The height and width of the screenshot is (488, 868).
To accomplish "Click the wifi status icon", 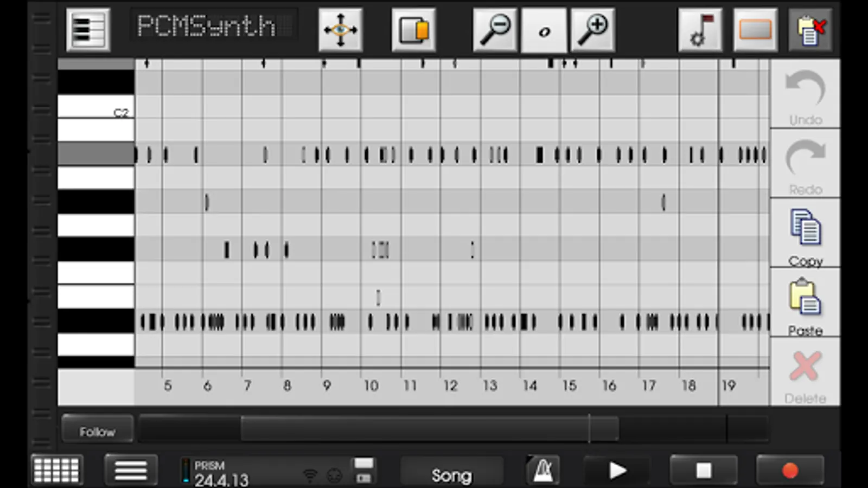I will pos(310,476).
